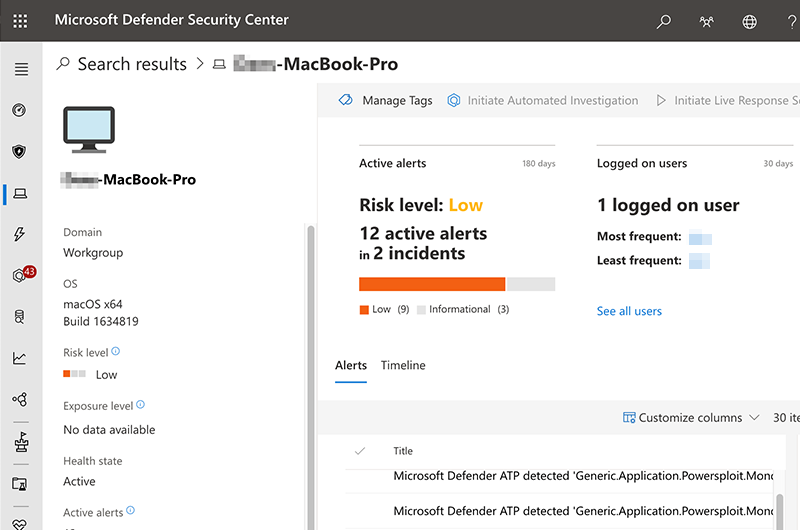
Task: Expand the items per page selector
Action: [786, 418]
